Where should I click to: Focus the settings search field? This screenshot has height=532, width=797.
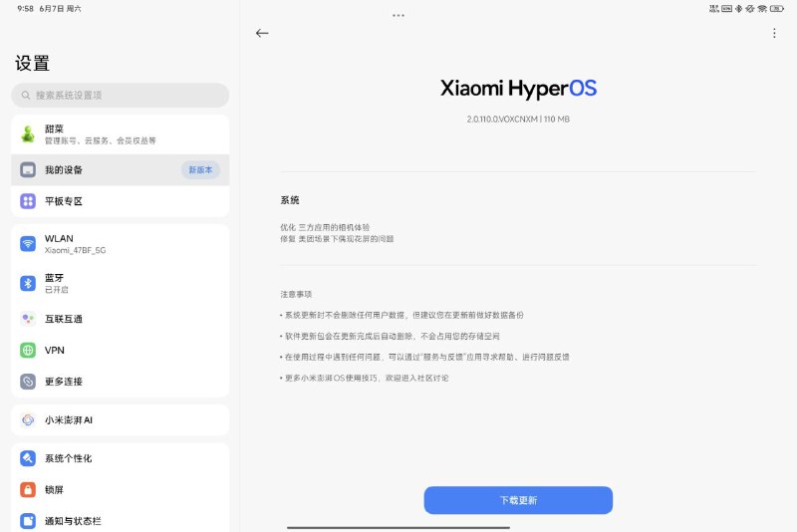(x=120, y=95)
